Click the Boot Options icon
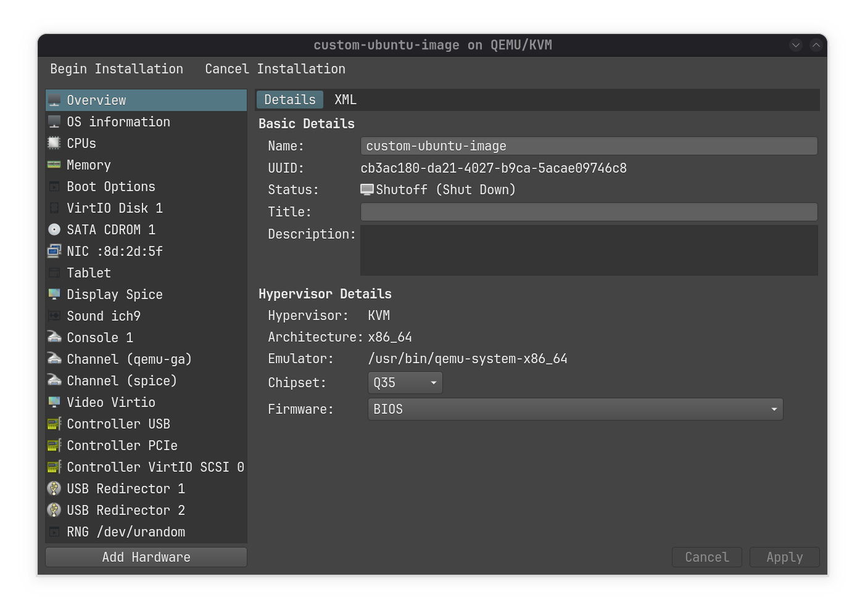This screenshot has height=616, width=865. tap(54, 187)
